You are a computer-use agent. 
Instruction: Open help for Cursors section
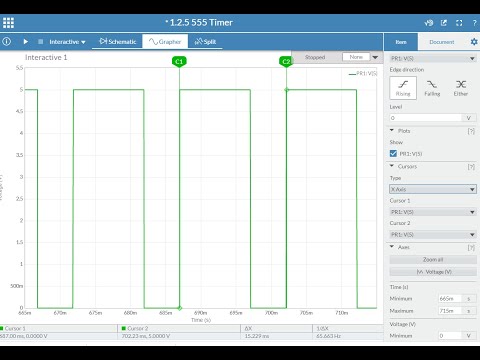coord(471,167)
